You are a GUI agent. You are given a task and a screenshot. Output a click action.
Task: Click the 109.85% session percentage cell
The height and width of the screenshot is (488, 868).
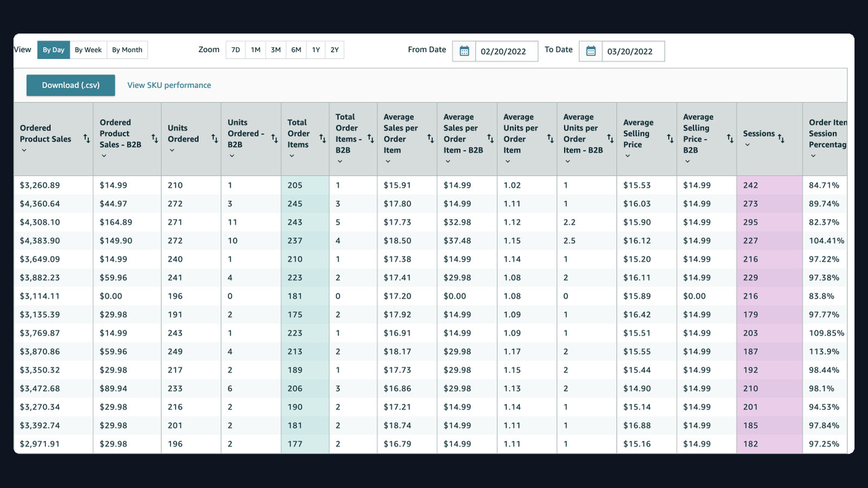point(827,333)
